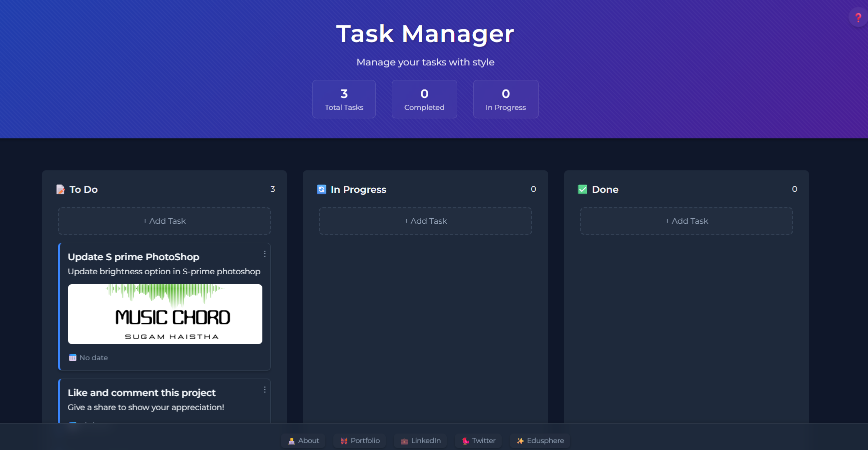Add a task to the To Do column

click(x=164, y=221)
